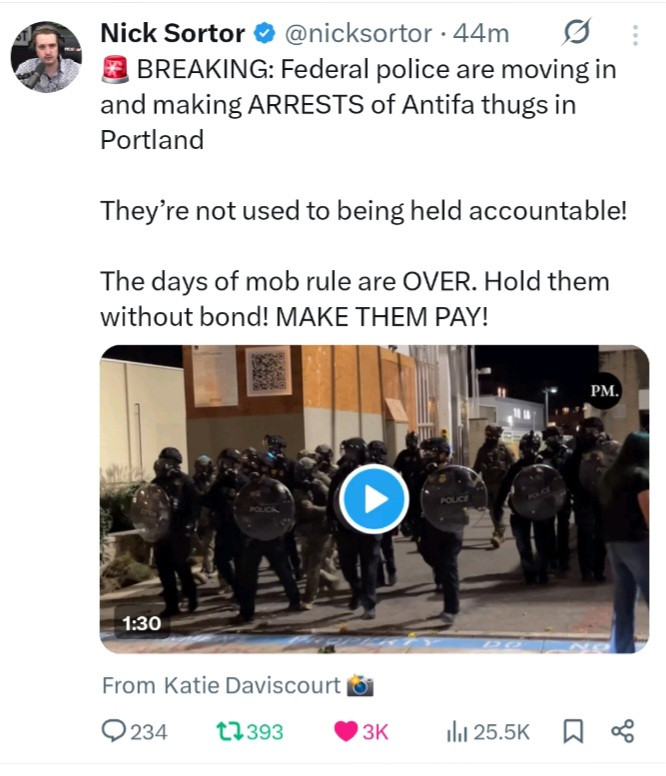Like the post with the heart icon
Image resolution: width=666 pixels, height=776 pixels.
[345, 732]
